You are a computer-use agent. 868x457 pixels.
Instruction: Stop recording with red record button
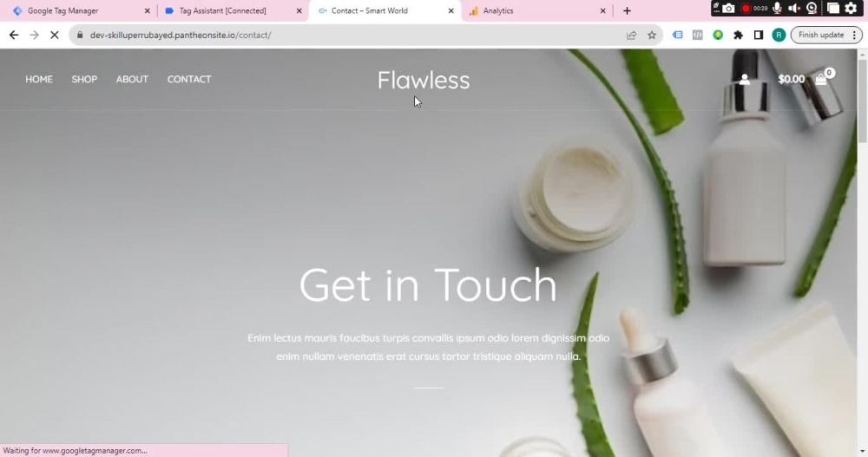[x=746, y=9]
